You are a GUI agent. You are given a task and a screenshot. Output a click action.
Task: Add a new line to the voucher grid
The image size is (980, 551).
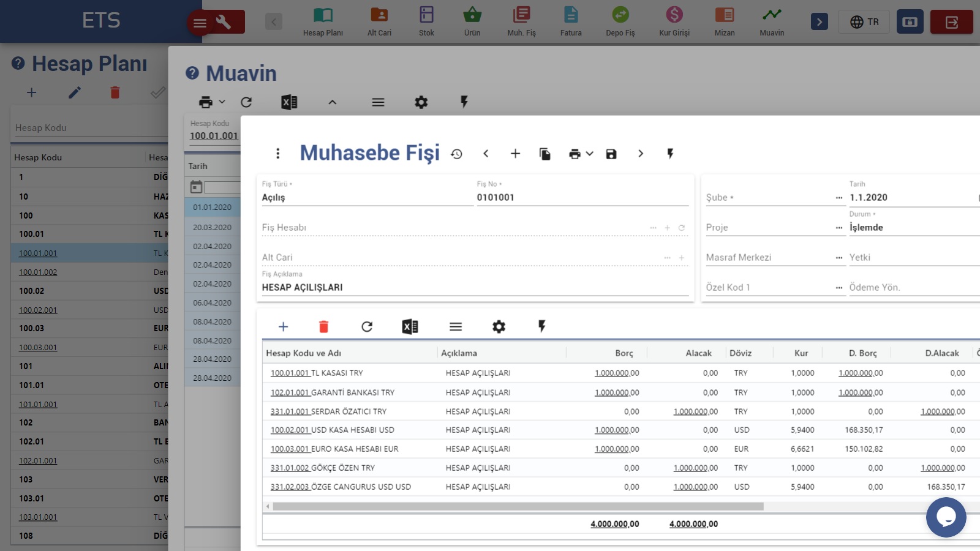click(283, 327)
